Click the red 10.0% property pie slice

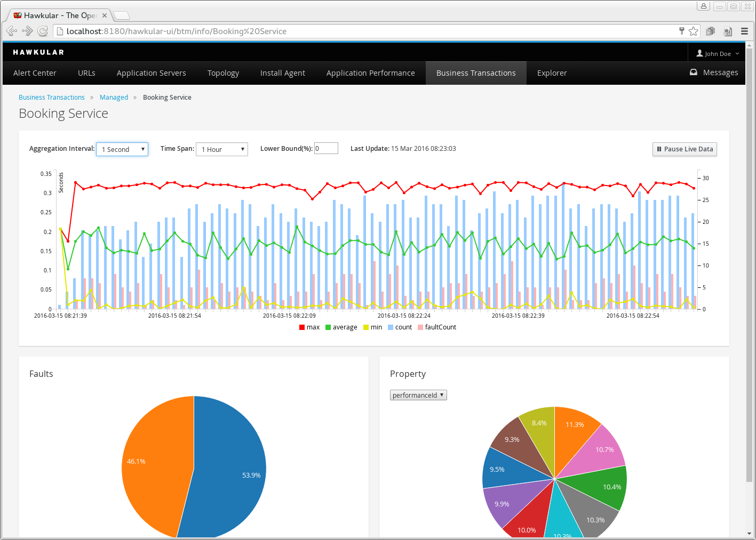531,520
